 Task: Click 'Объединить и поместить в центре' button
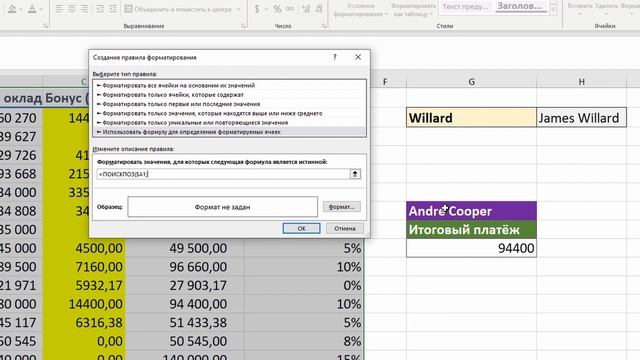tap(178, 9)
